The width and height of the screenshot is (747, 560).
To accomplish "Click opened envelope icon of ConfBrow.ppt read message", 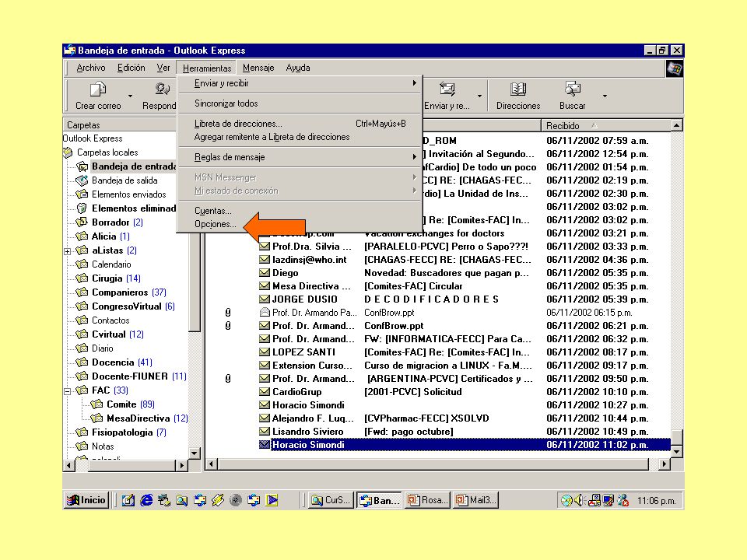I will coord(265,313).
